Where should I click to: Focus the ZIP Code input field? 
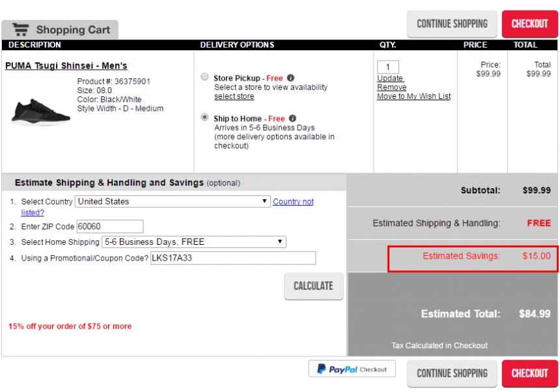click(x=110, y=227)
